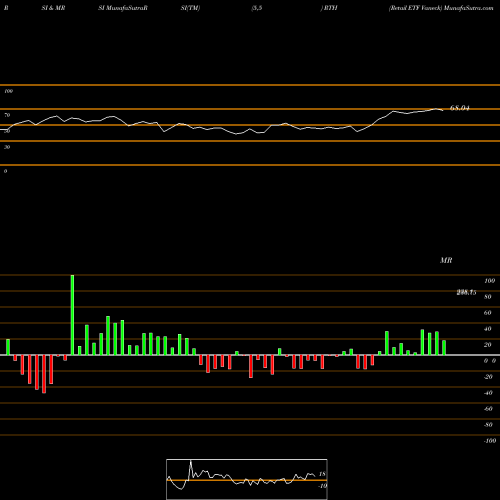Click the MR axis label -20
Viewport: 500px width, 500px height.
point(488,377)
